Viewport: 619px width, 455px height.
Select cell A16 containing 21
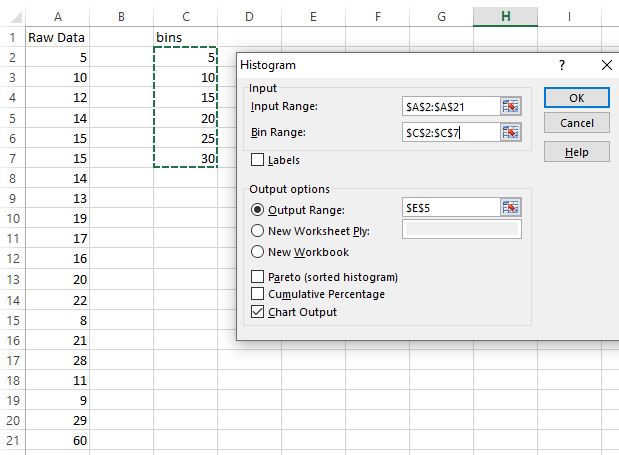58,340
